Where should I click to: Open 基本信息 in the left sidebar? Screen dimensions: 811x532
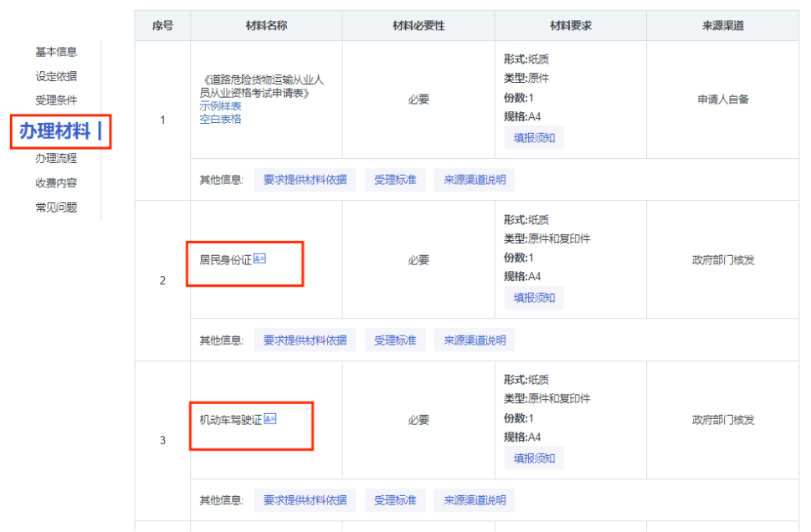pos(56,52)
